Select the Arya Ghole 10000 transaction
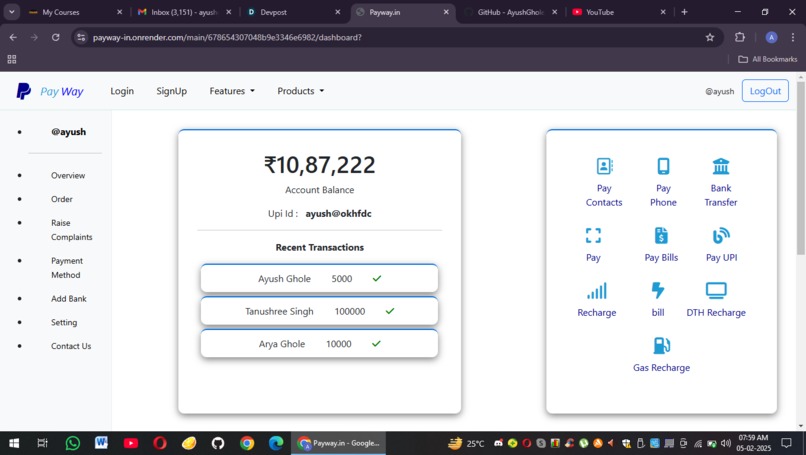 click(x=319, y=343)
